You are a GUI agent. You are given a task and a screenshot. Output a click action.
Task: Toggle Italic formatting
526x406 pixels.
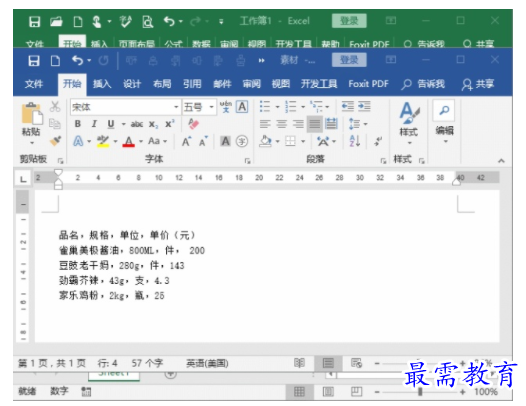click(x=94, y=124)
